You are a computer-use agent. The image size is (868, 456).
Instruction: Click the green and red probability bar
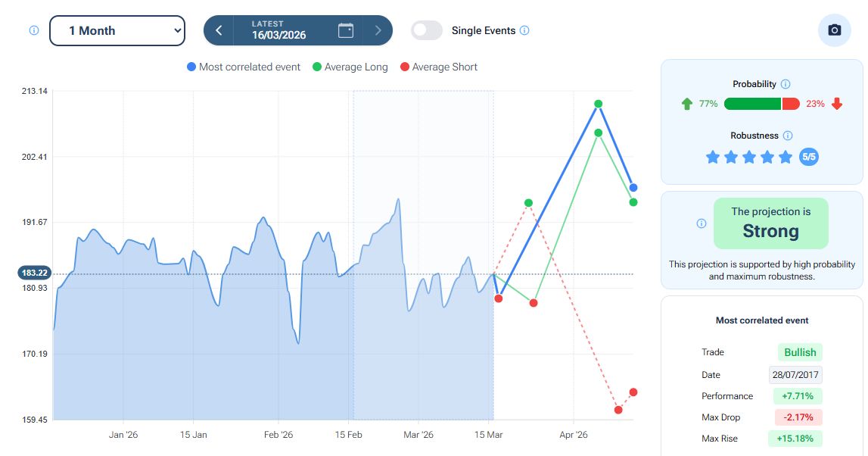click(761, 104)
